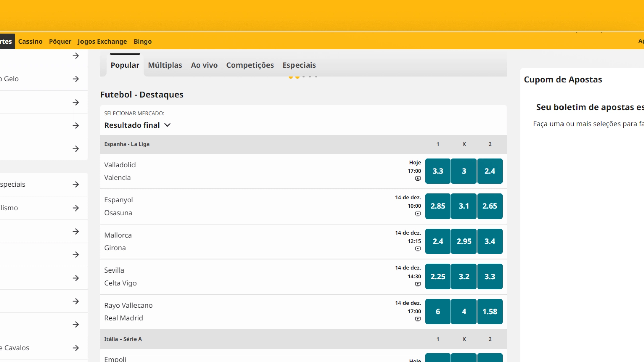Open Sevilla team name link
Viewport: 644px width, 362px height.
[x=114, y=270]
